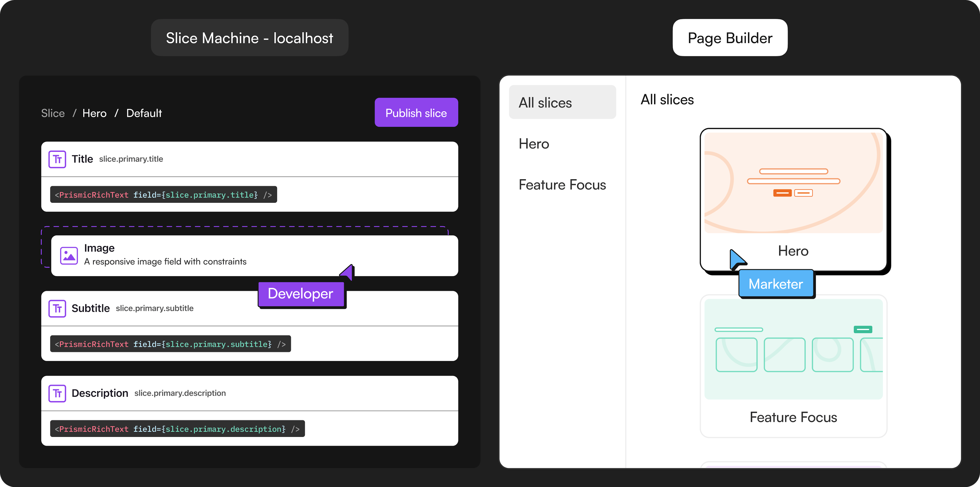
Task: Click the Slice breadcrumb link
Action: point(53,113)
